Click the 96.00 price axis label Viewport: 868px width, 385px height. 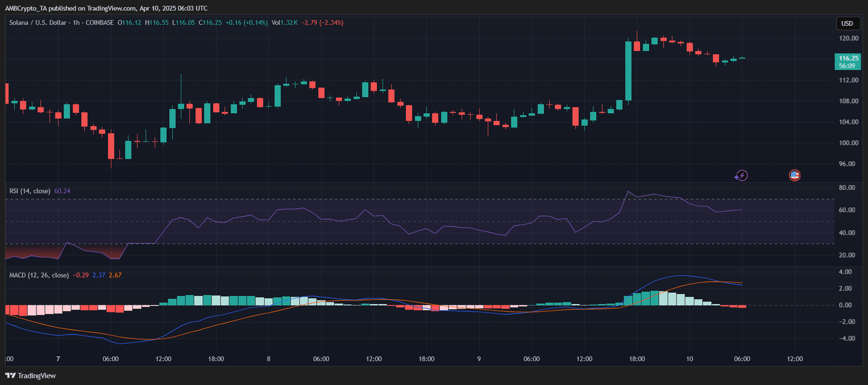click(x=847, y=164)
